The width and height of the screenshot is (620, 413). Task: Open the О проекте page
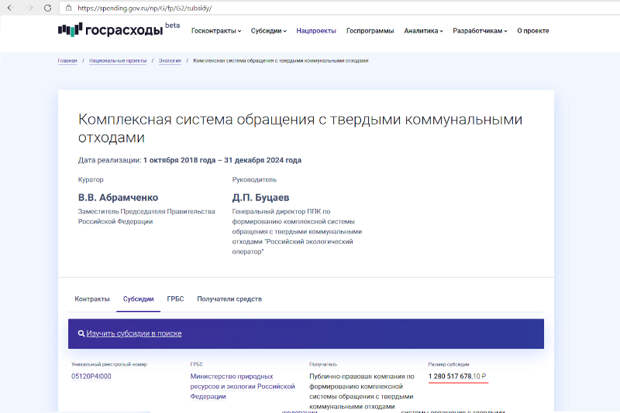(533, 30)
